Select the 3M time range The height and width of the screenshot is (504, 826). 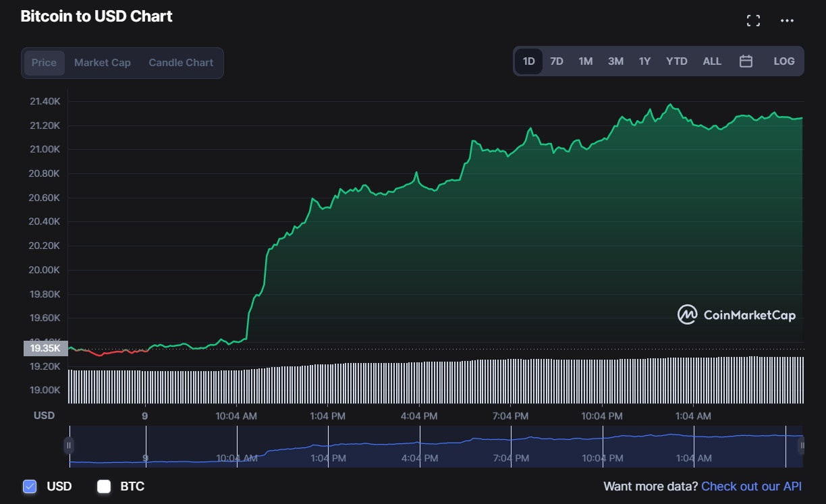(x=615, y=61)
